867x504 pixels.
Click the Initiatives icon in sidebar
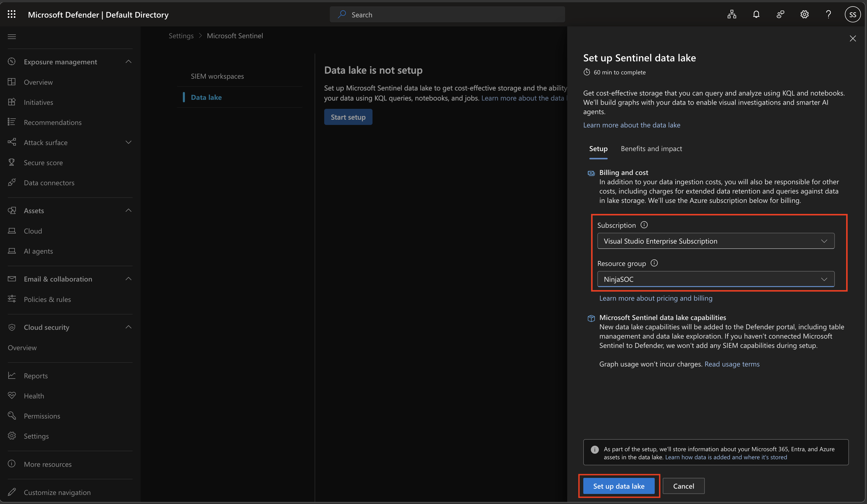pos(12,102)
